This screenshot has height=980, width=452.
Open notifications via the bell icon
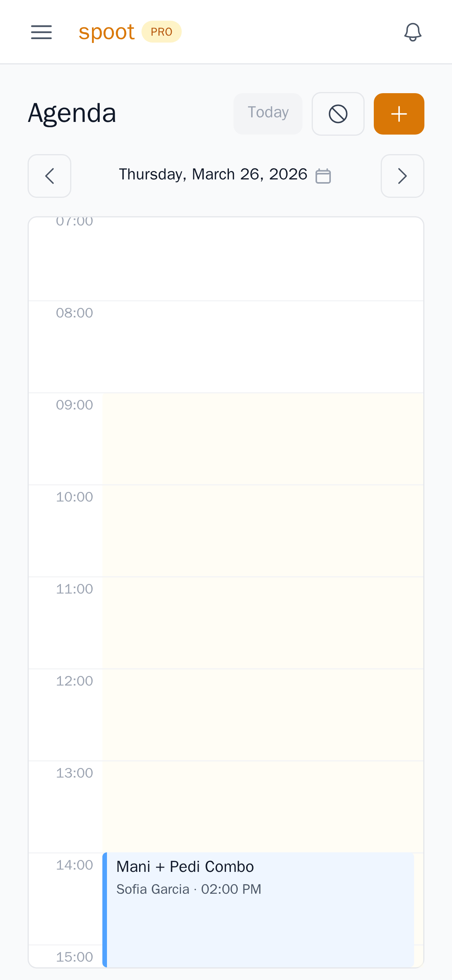pyautogui.click(x=413, y=32)
